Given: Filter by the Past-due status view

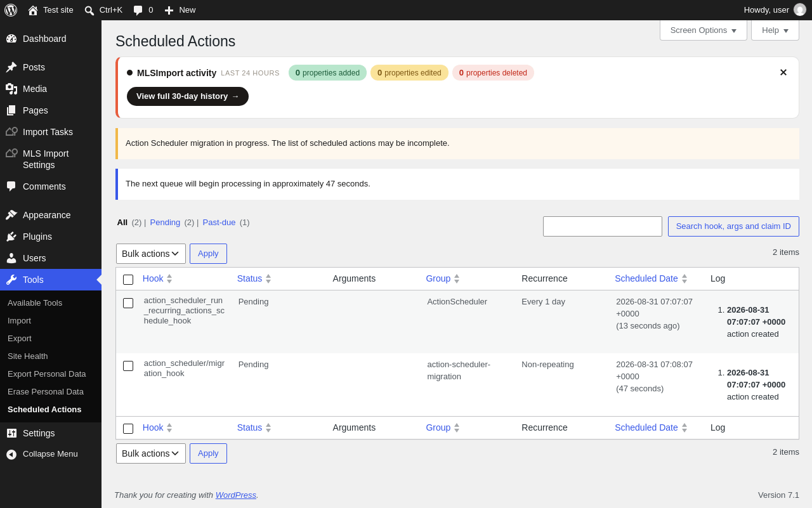Looking at the screenshot, I should (219, 222).
